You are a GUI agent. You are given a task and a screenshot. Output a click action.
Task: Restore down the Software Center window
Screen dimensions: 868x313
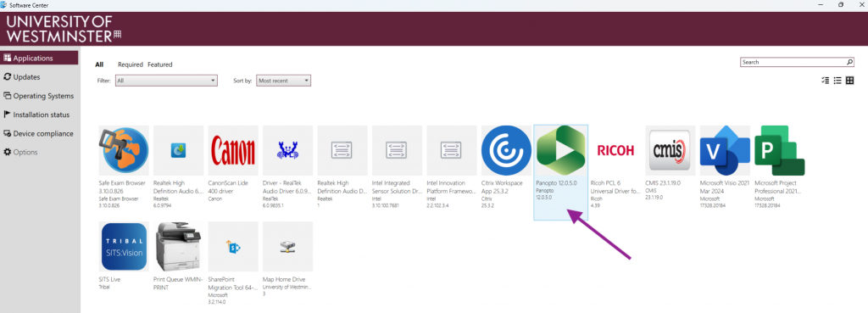(841, 4)
